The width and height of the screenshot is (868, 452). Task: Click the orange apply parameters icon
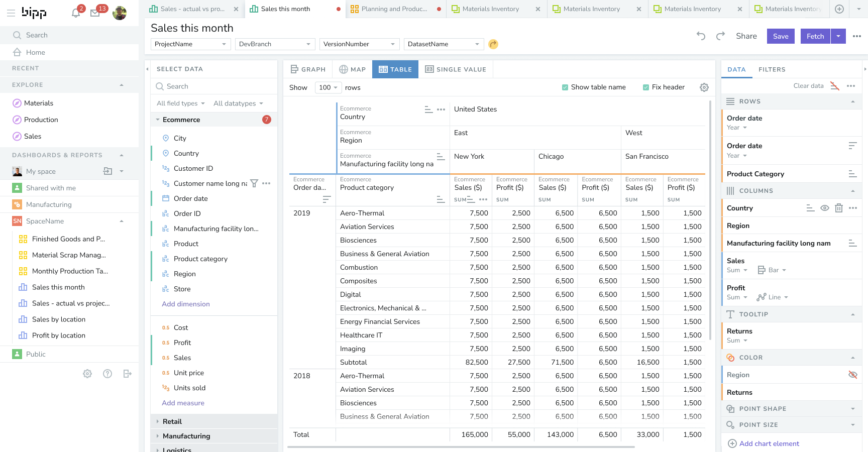tap(493, 44)
